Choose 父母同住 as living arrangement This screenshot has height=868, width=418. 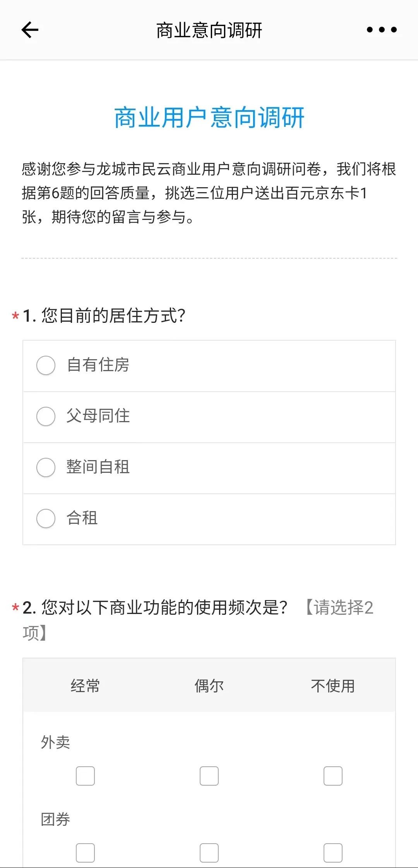tap(46, 416)
